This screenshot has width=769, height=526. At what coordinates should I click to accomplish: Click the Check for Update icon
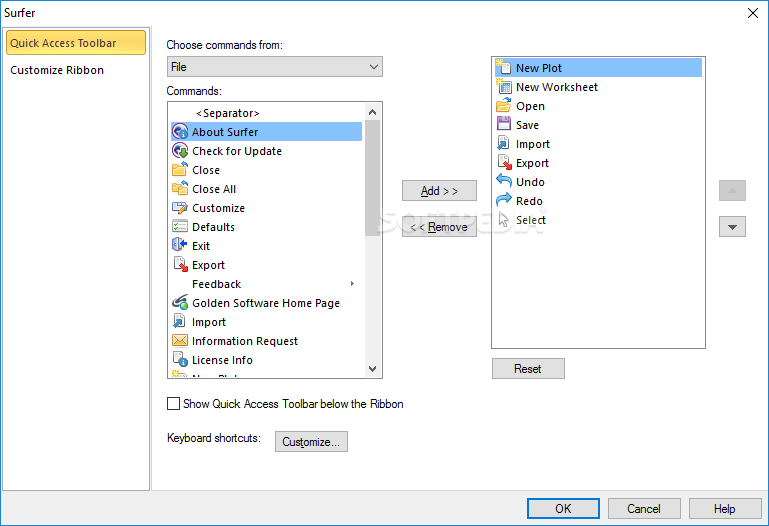pyautogui.click(x=180, y=150)
